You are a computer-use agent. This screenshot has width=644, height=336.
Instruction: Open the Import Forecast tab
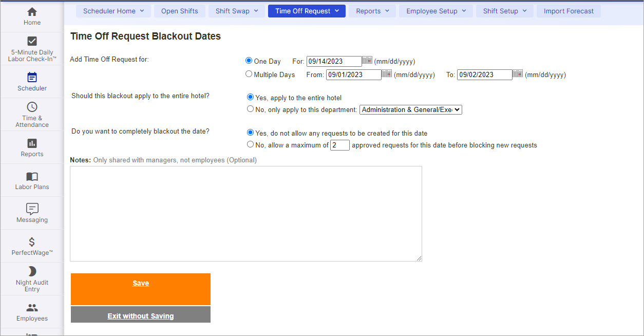[x=569, y=11]
